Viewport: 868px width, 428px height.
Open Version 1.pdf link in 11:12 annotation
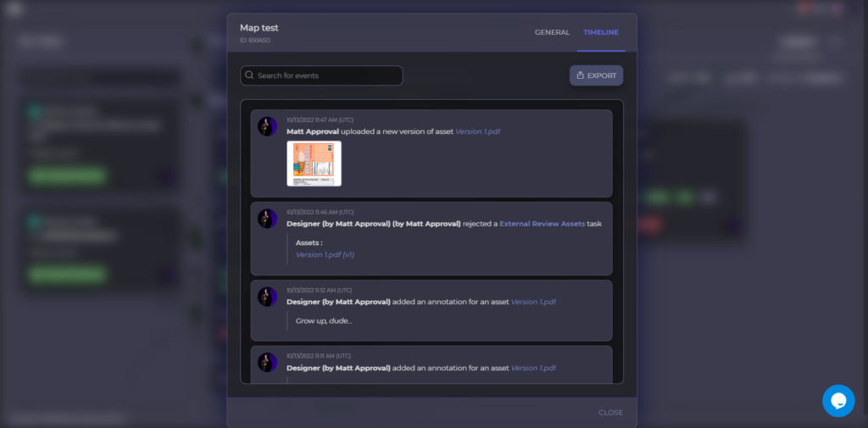(533, 302)
